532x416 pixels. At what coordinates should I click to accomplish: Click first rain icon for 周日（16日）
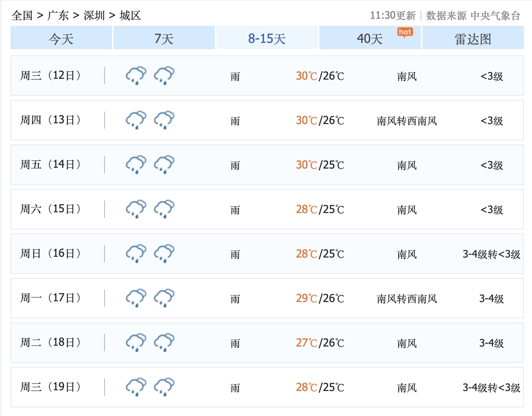pyautogui.click(x=136, y=254)
